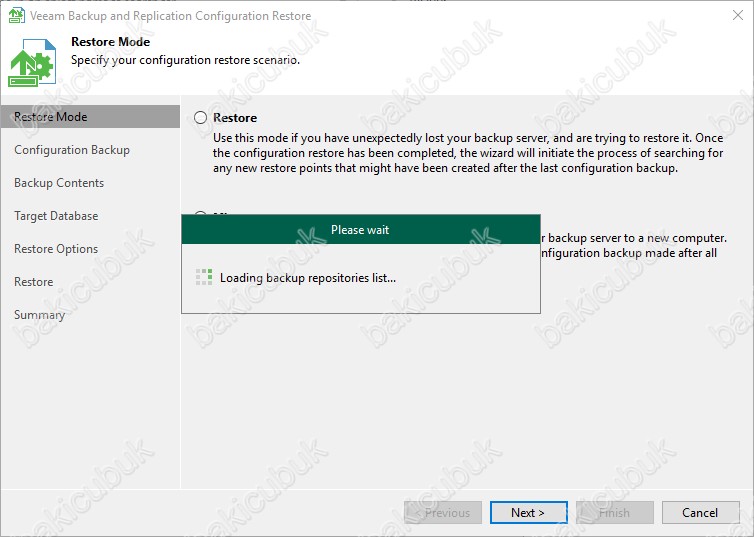Click the Veeam title bar app icon
754x537 pixels.
[17, 15]
